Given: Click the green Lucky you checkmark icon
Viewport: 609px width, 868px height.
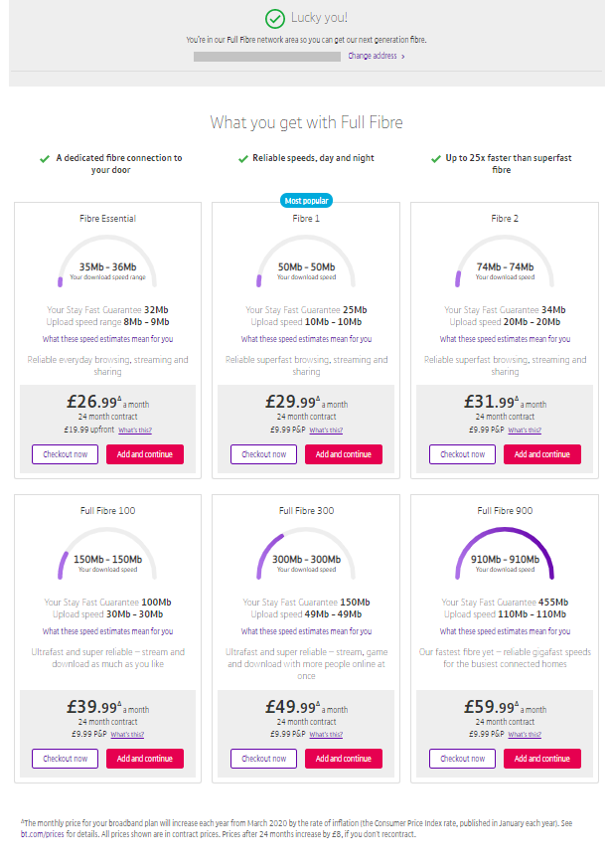Looking at the screenshot, I should (275, 18).
